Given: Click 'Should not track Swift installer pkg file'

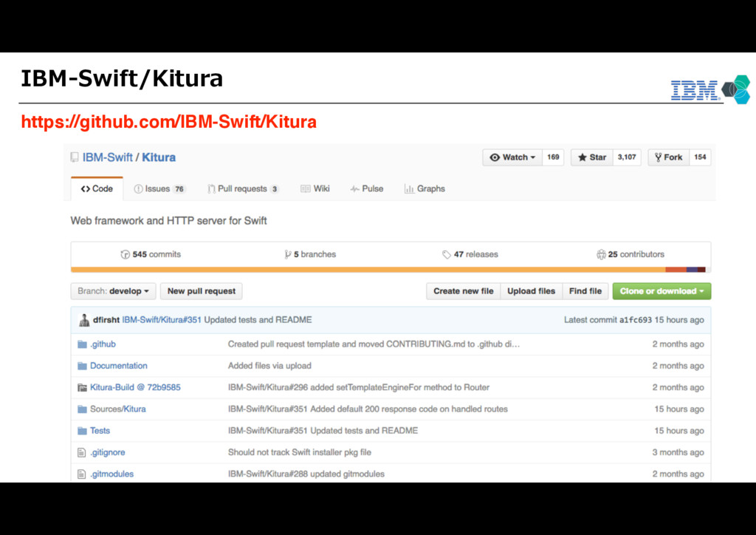Looking at the screenshot, I should 300,452.
